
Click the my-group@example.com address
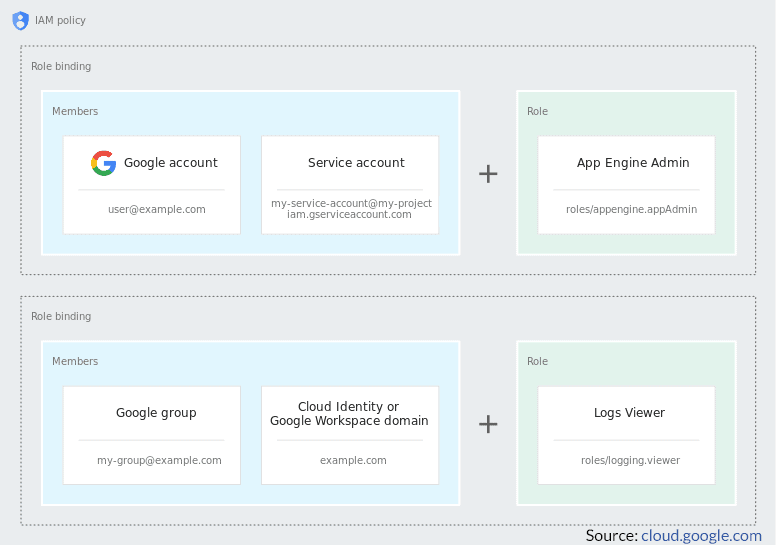click(x=159, y=460)
